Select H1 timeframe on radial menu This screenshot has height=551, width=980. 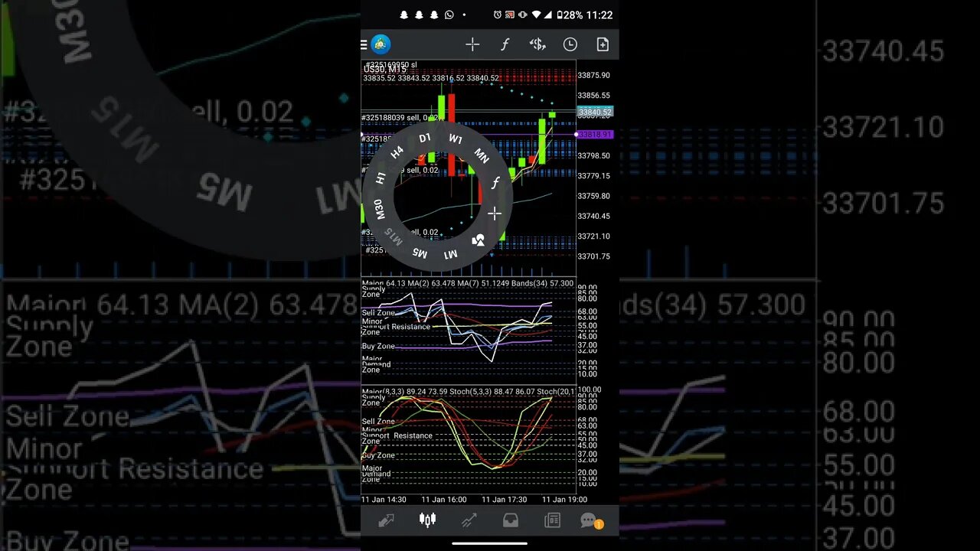[381, 178]
